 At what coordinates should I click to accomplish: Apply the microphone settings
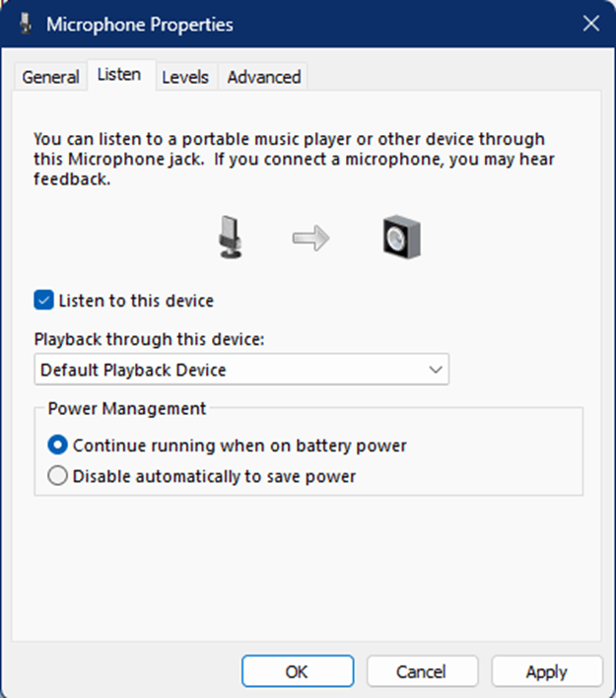(x=547, y=671)
